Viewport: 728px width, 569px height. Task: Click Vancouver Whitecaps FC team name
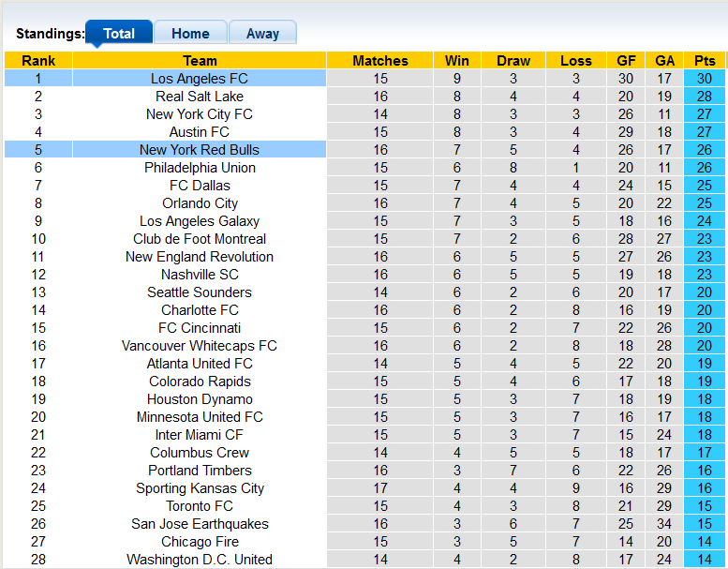pyautogui.click(x=200, y=346)
